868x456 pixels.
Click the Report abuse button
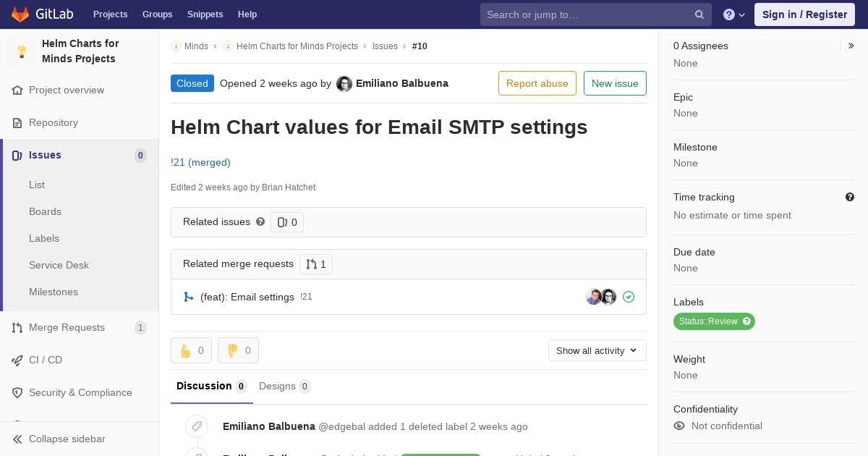click(x=537, y=83)
